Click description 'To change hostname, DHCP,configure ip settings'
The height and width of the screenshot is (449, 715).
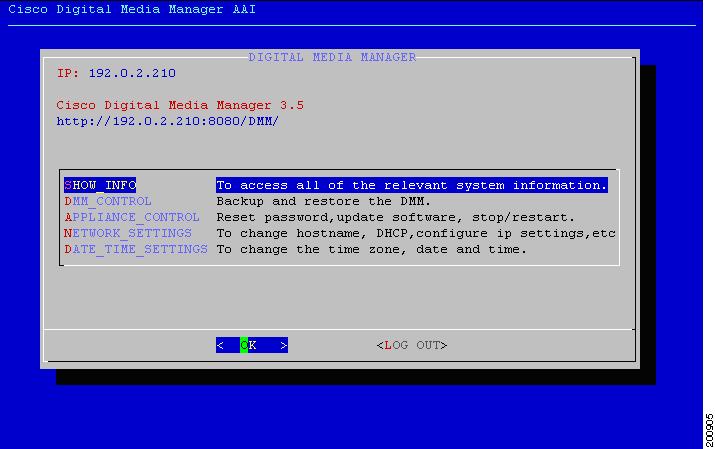click(416, 233)
